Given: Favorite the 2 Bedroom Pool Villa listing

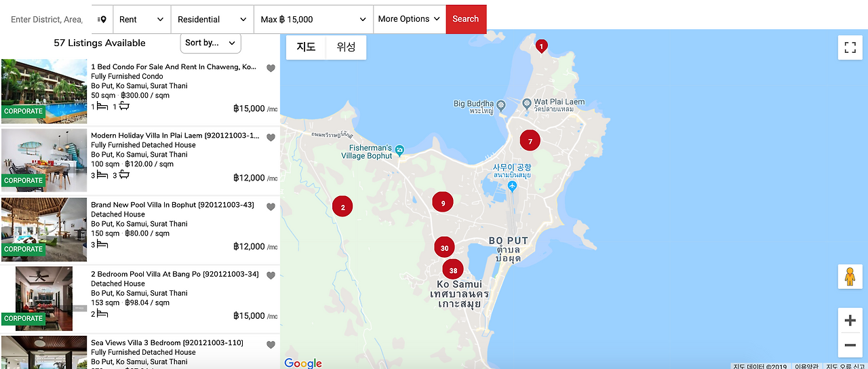Looking at the screenshot, I should (x=271, y=275).
